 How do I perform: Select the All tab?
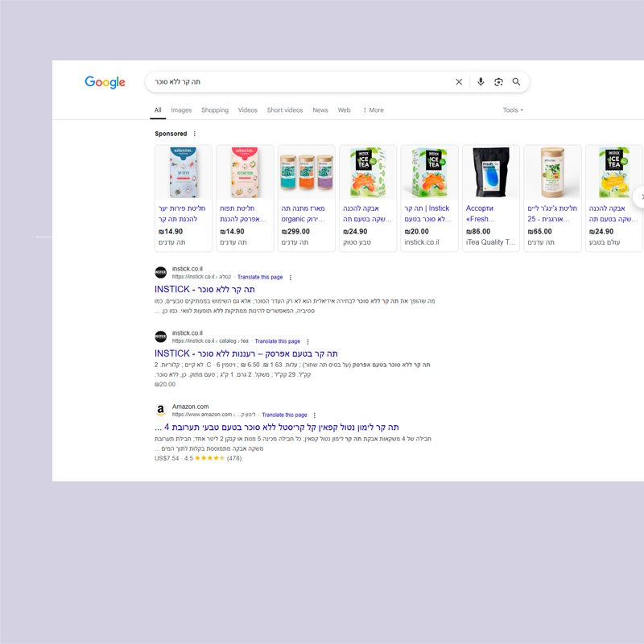[158, 110]
